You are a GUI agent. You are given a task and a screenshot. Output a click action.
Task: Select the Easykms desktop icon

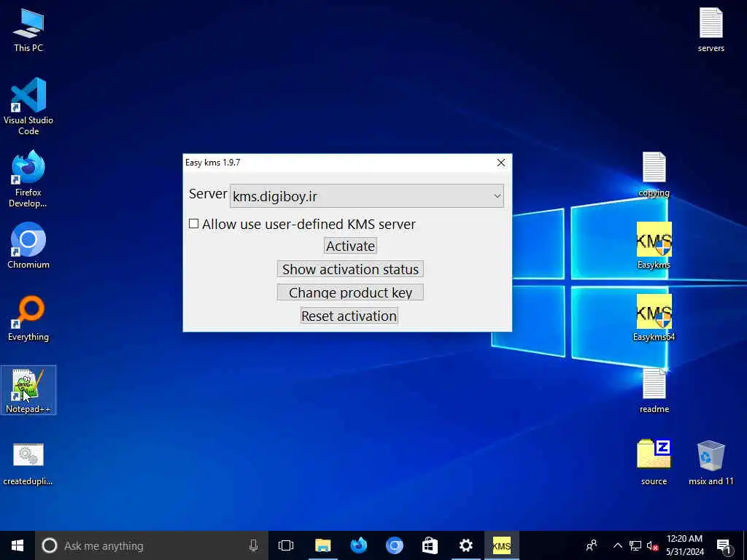654,245
